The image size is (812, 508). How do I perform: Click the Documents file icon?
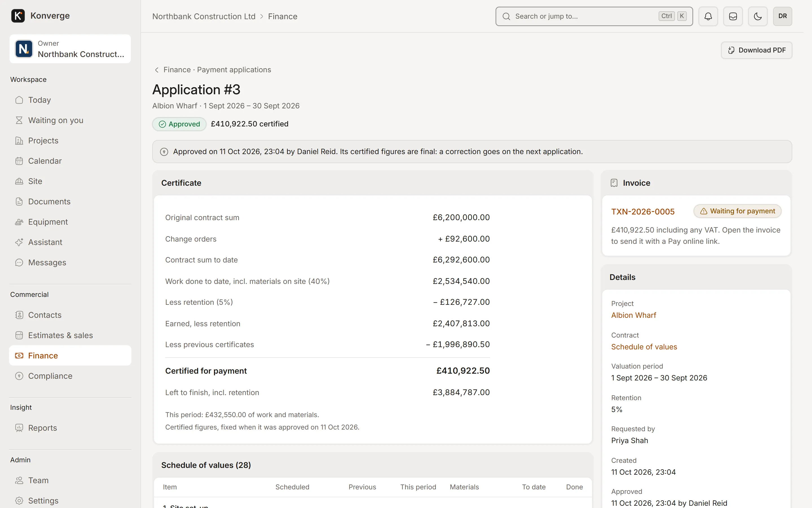click(x=19, y=202)
